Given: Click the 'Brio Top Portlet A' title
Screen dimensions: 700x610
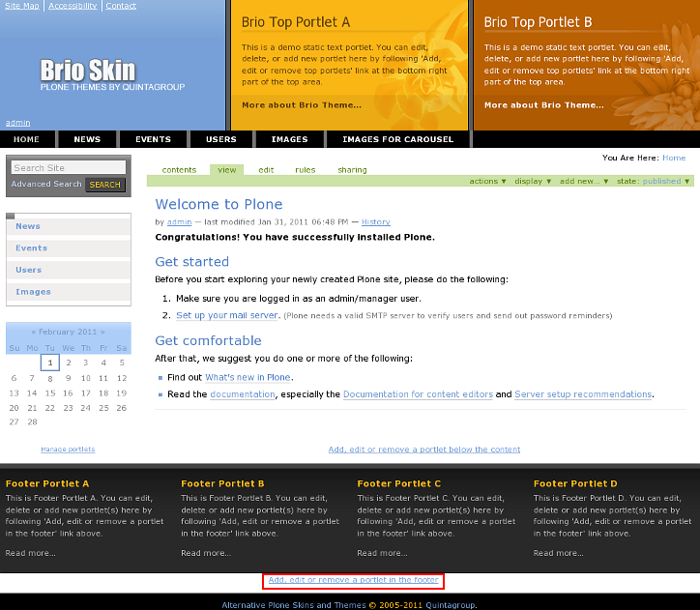Looking at the screenshot, I should pos(296,22).
